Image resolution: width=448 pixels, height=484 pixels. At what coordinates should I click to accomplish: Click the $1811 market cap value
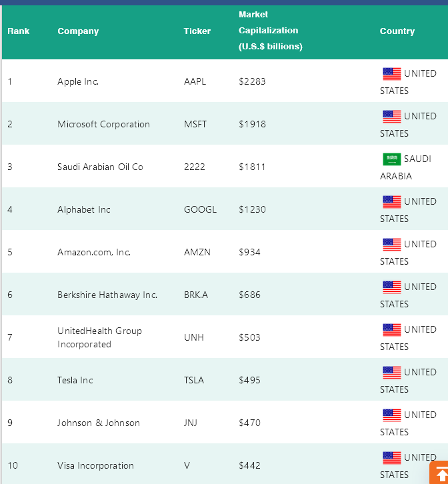pos(252,167)
